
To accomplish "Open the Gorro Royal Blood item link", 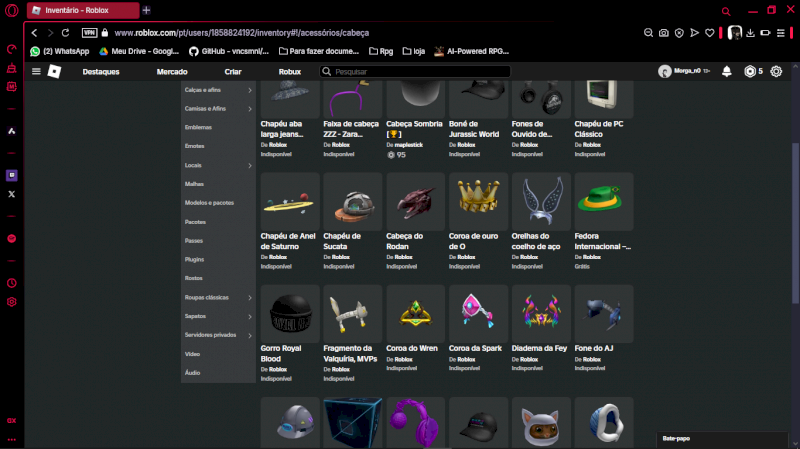I will pos(281,354).
